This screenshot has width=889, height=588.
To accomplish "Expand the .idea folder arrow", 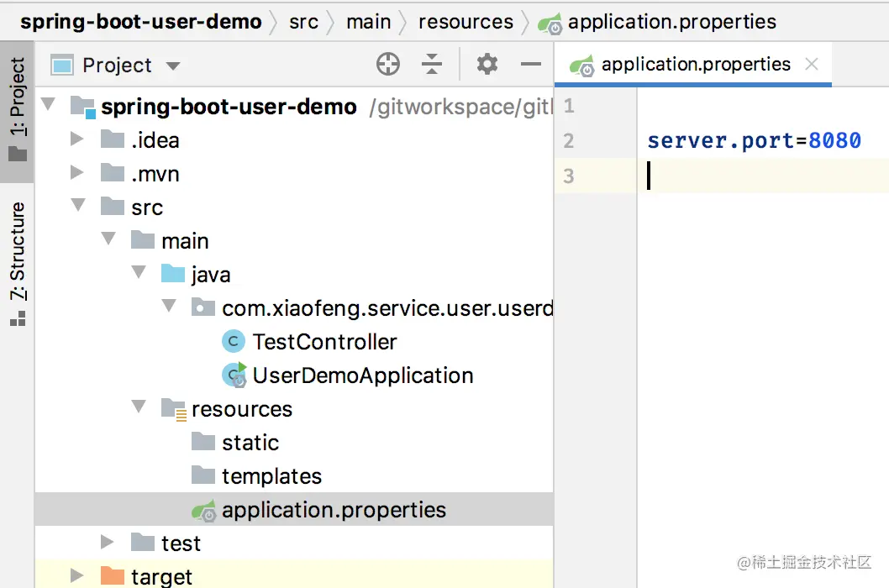I will [77, 139].
